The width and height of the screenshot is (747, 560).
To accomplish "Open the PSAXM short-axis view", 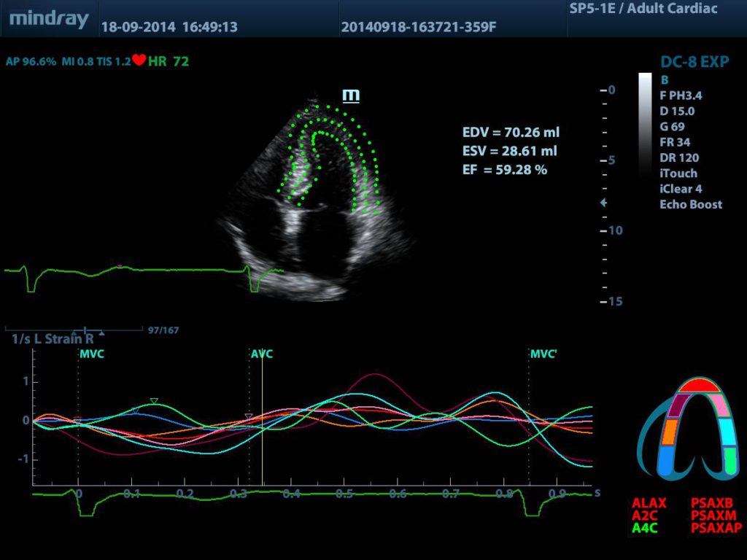I will point(712,516).
